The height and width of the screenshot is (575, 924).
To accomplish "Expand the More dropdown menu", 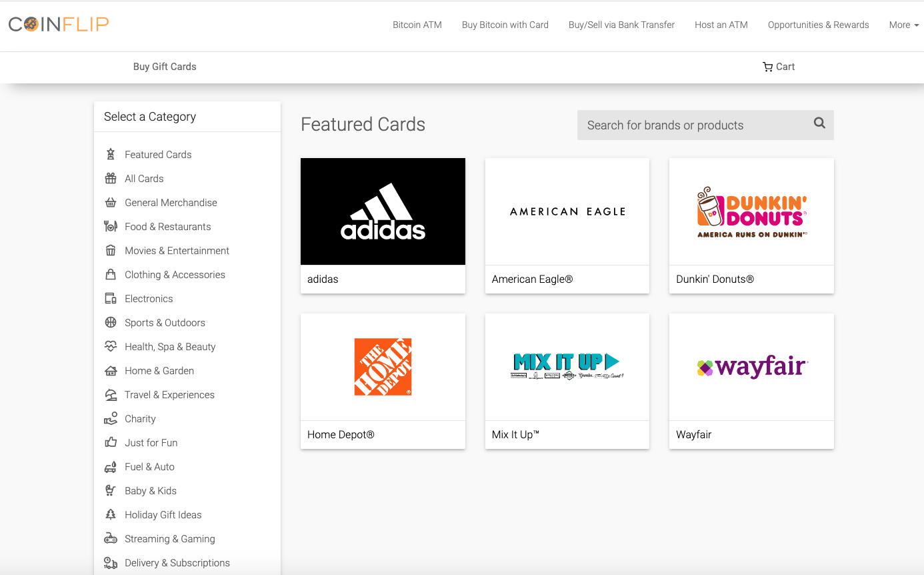I will coord(904,25).
